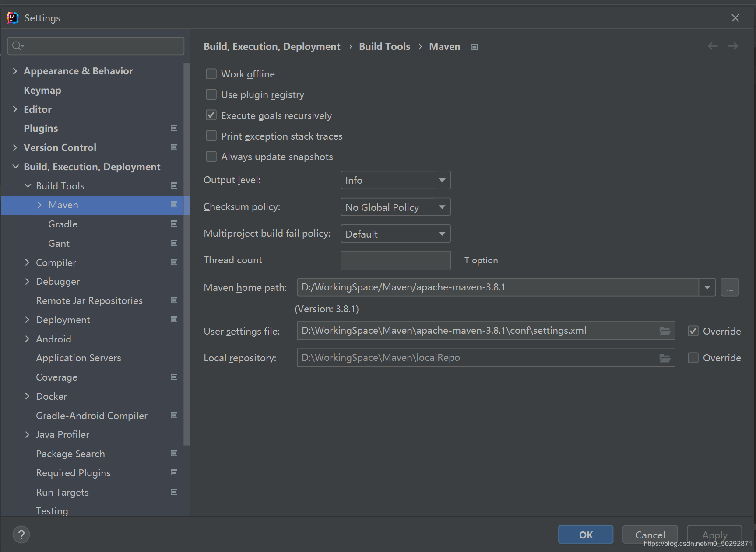Viewport: 756px width, 552px height.
Task: Open the Checksum policy dropdown
Action: click(396, 207)
